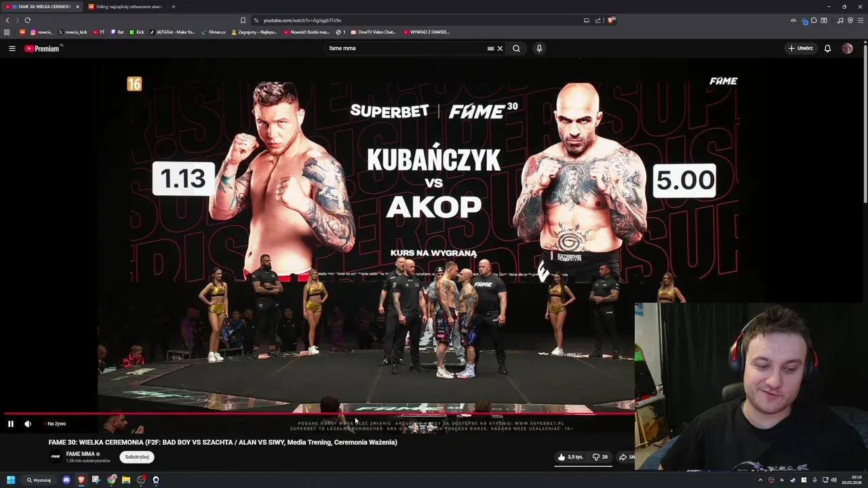Open Zagrajmy – Najleps bookmark
Screen dimensions: 868x488
coord(254,32)
